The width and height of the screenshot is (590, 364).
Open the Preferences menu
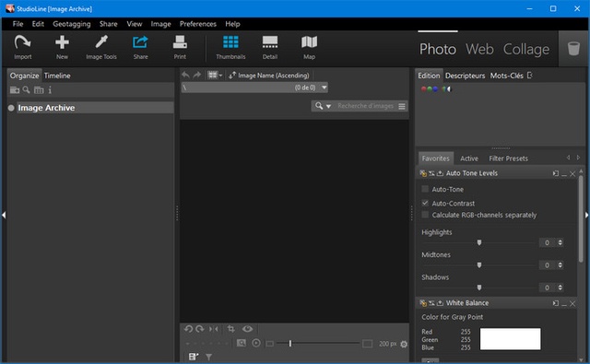tap(198, 24)
